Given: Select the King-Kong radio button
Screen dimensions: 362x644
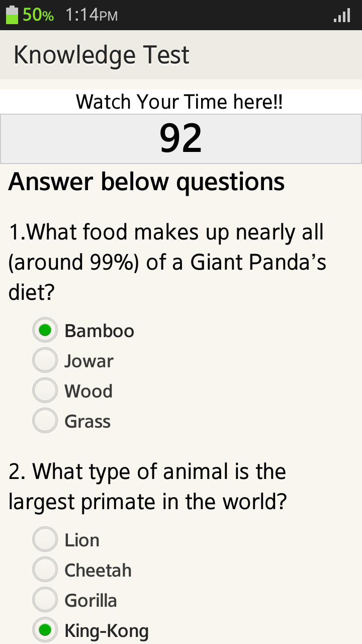Looking at the screenshot, I should 45,630.
